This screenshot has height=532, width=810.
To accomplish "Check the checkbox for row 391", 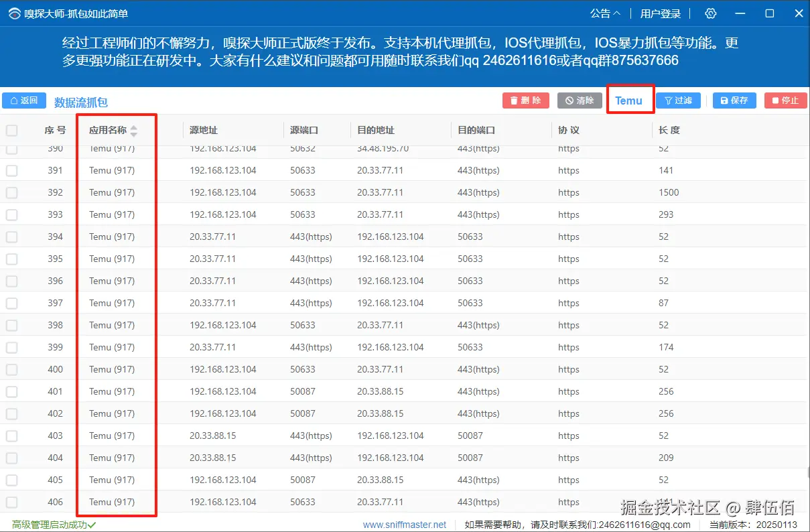I will tap(11, 170).
